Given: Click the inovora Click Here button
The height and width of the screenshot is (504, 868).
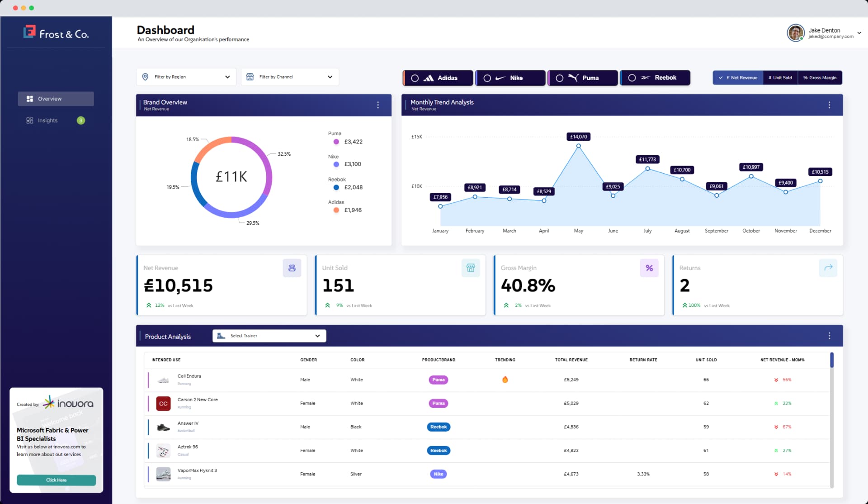Looking at the screenshot, I should (56, 480).
